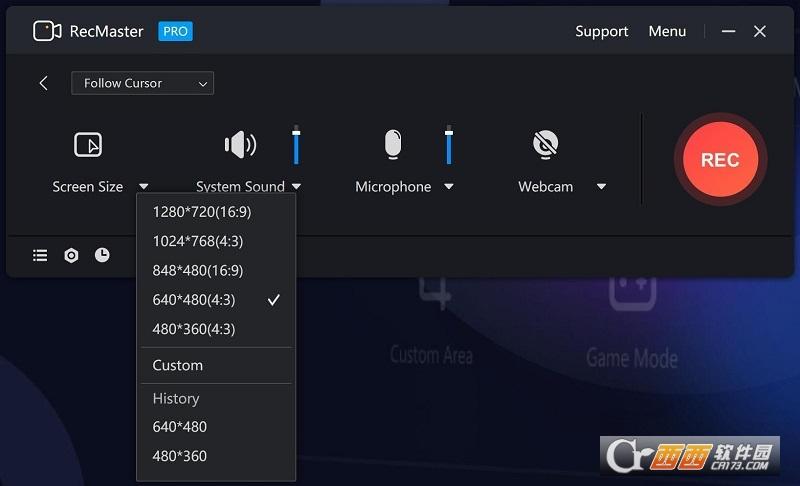Open the settings gear icon
Viewport: 800px width, 486px height.
[x=71, y=255]
